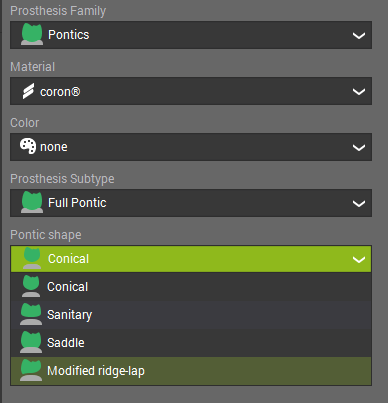Open the Color dropdown set to none
This screenshot has height=403, width=388.
tap(191, 147)
